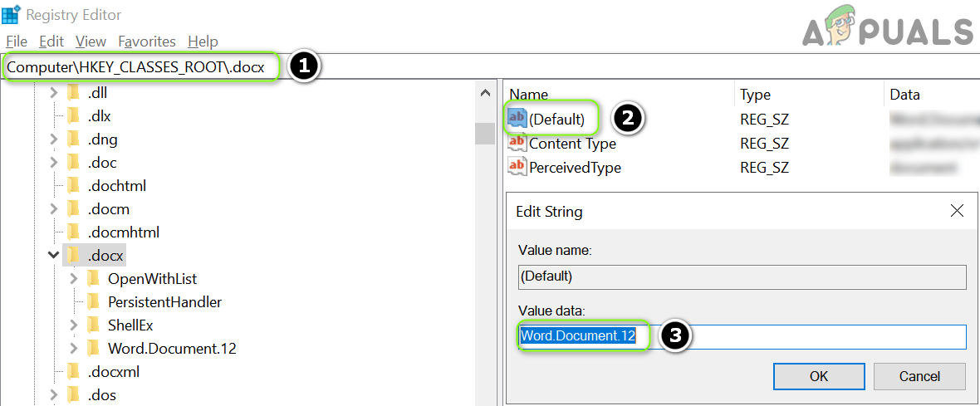Open the File menu
Viewport: 980px width, 406px height.
pos(17,42)
